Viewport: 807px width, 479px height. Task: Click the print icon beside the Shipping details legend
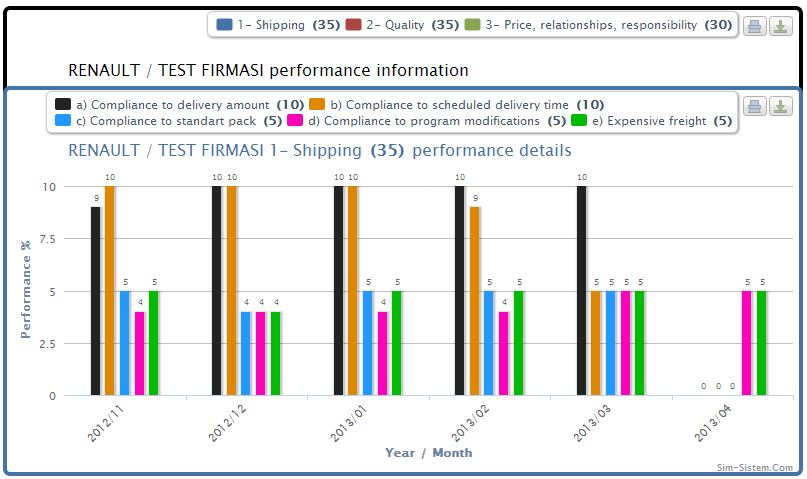click(755, 107)
